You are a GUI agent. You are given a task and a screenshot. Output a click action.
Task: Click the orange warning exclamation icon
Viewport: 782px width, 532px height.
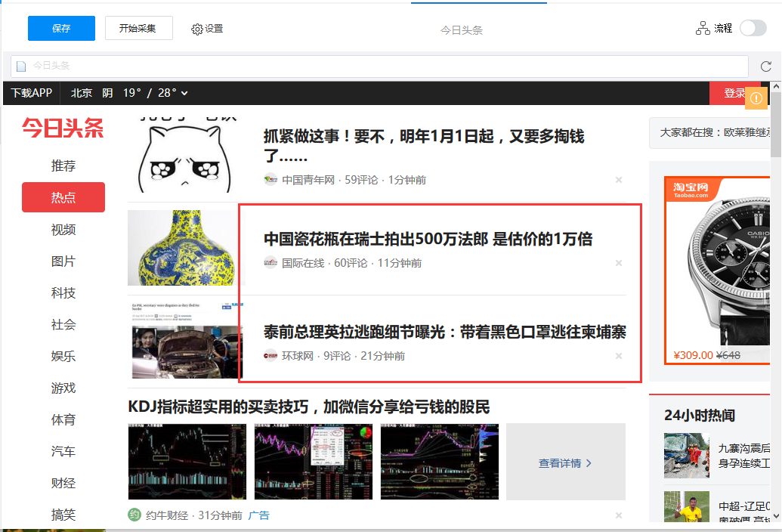tap(756, 98)
